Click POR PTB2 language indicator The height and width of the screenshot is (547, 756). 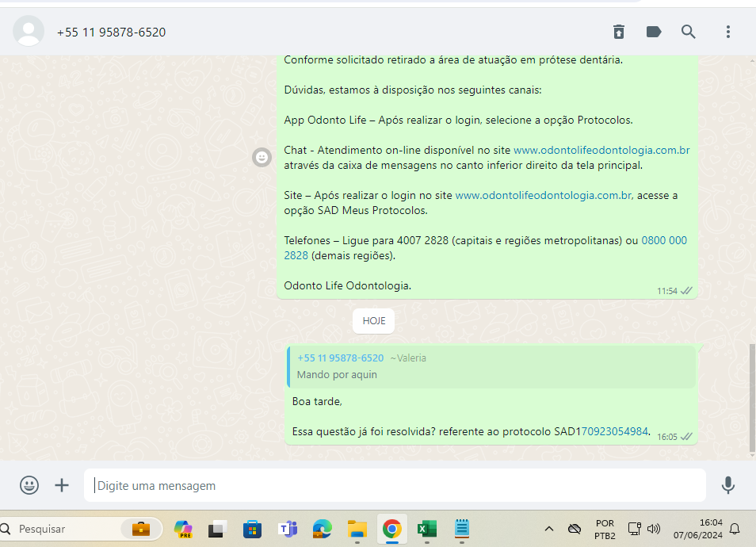[605, 529]
